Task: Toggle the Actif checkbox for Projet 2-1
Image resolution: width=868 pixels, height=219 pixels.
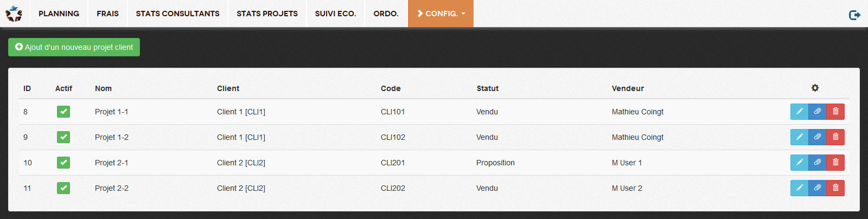Action: (x=63, y=163)
